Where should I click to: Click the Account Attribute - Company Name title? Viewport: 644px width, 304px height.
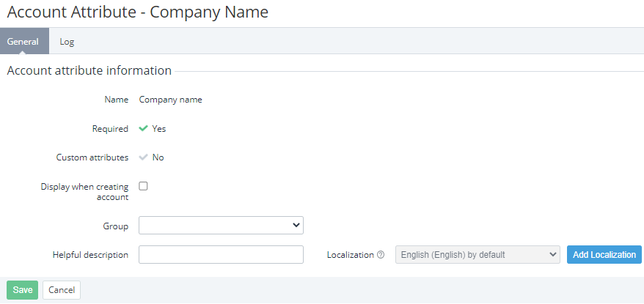click(x=137, y=12)
